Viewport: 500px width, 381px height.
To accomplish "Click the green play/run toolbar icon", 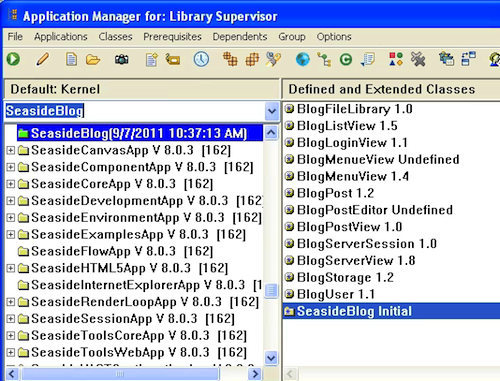I will coord(13,59).
